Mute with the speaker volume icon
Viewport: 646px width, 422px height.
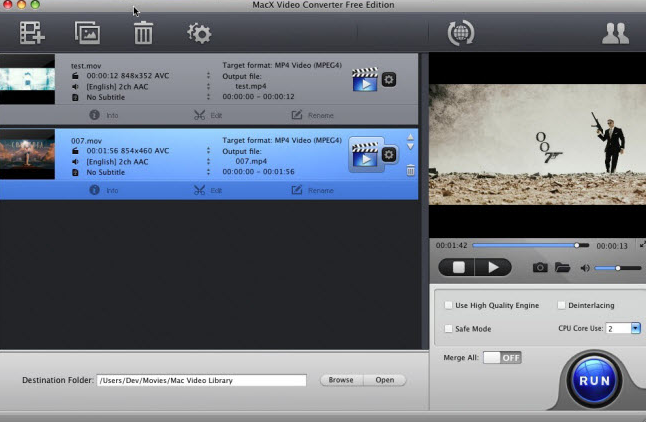[x=585, y=268]
